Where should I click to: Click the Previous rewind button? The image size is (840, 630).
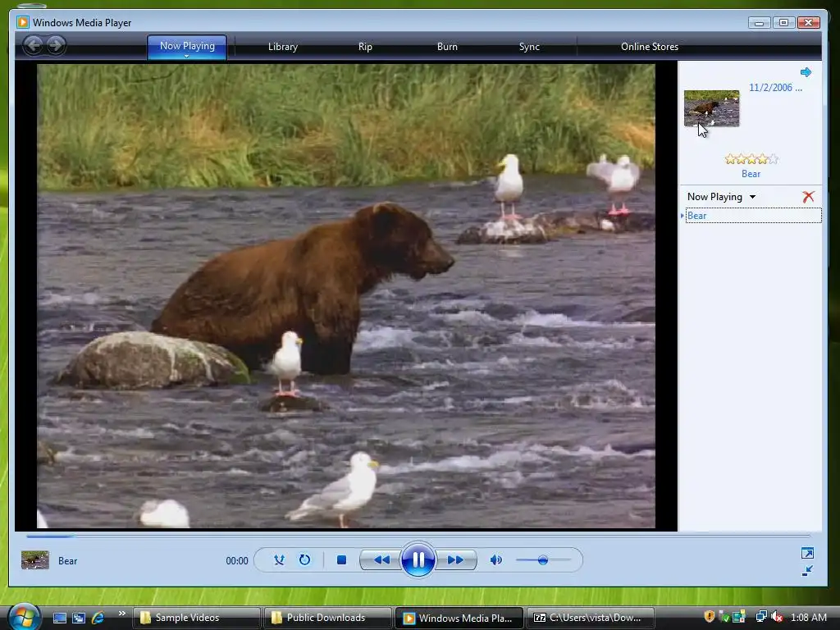tap(381, 559)
